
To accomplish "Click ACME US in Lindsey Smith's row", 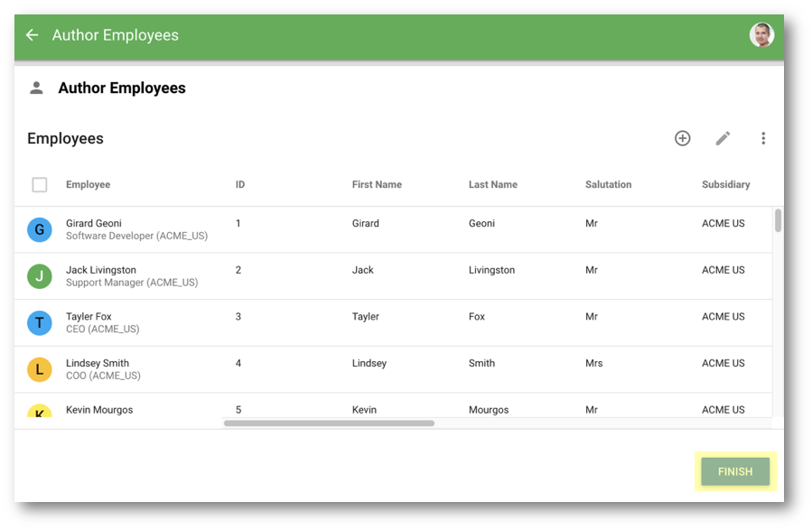I will click(x=723, y=363).
